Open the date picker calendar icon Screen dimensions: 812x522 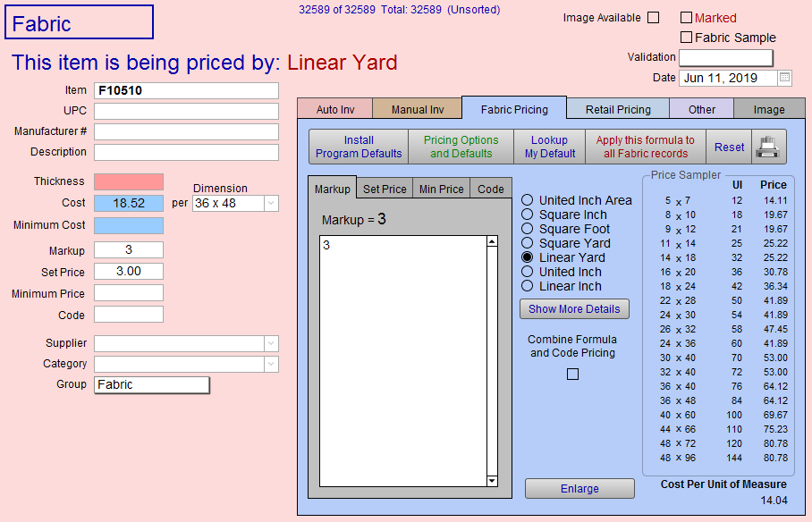(784, 78)
